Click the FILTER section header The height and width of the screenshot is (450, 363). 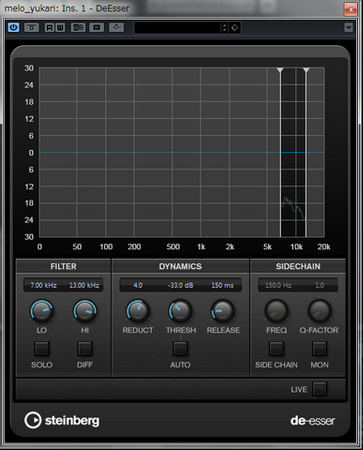[63, 266]
